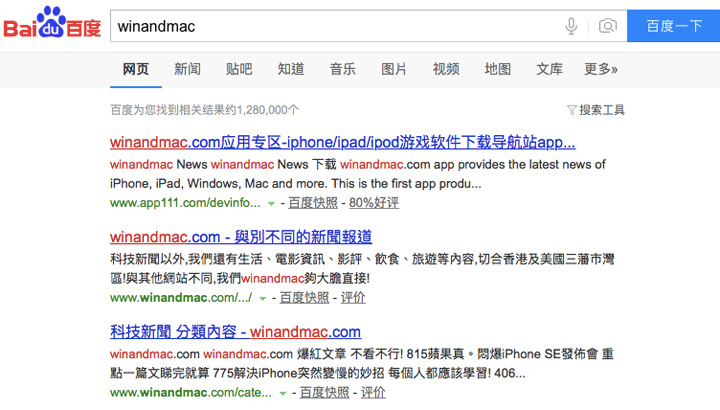This screenshot has width=720, height=410.
Task: Switch to the 新闻 tab
Action: 187,69
